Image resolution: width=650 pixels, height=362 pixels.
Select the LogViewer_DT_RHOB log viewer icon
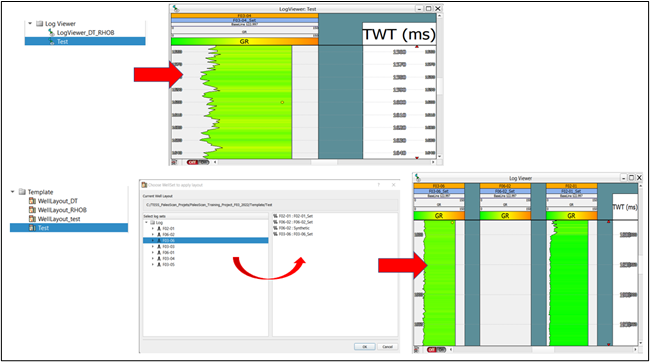tap(51, 32)
